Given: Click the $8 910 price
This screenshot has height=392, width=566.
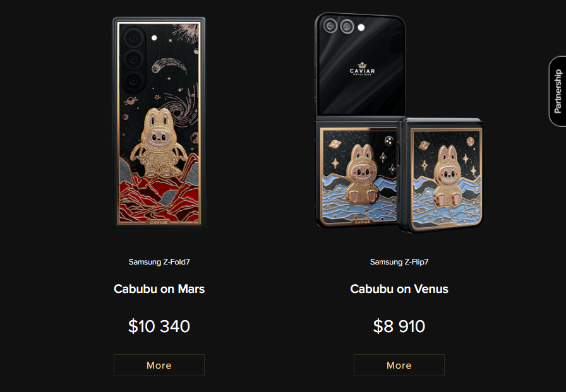Looking at the screenshot, I should [x=399, y=326].
